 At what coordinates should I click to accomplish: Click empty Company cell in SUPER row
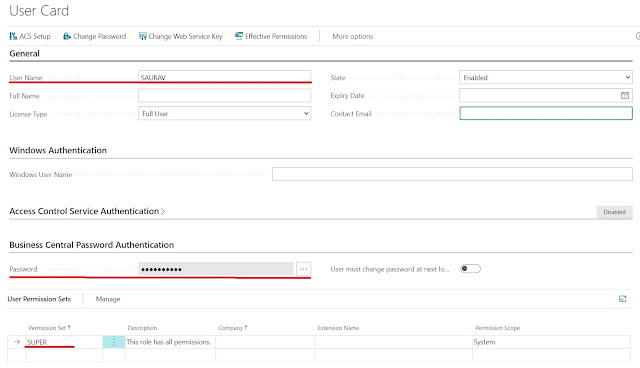tap(265, 342)
